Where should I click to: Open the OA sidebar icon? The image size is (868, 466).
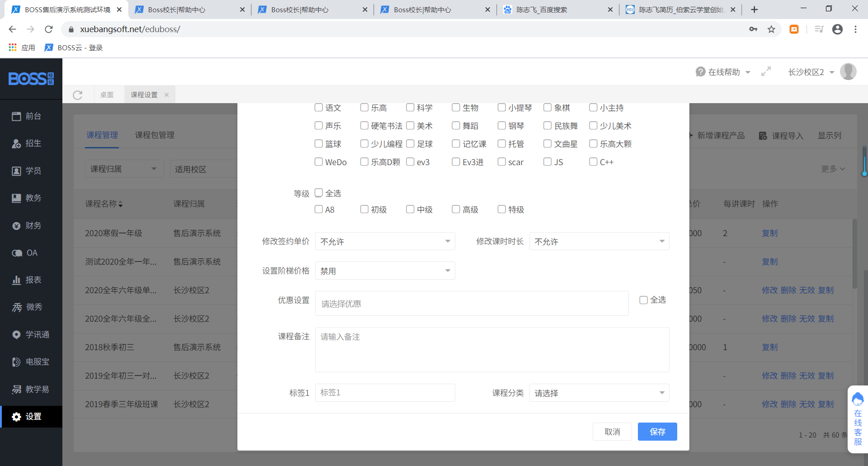(17, 253)
